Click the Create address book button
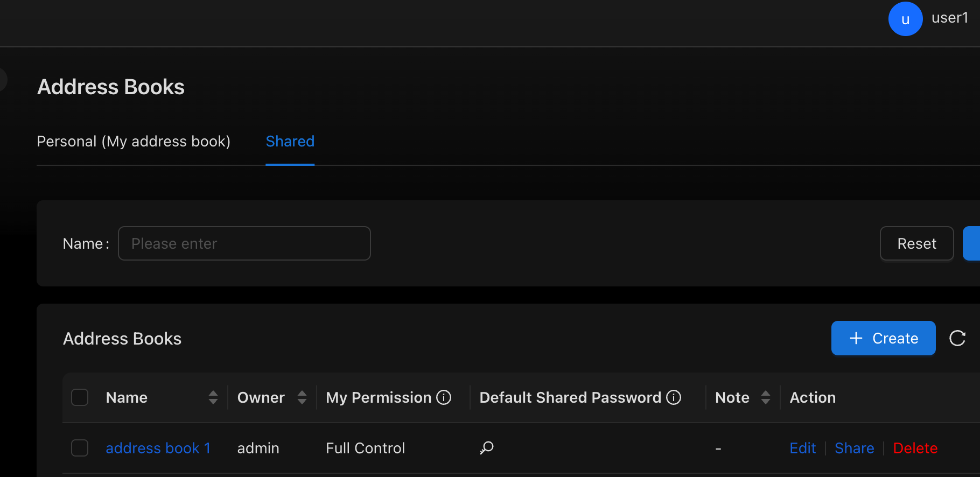The image size is (980, 477). (x=883, y=338)
